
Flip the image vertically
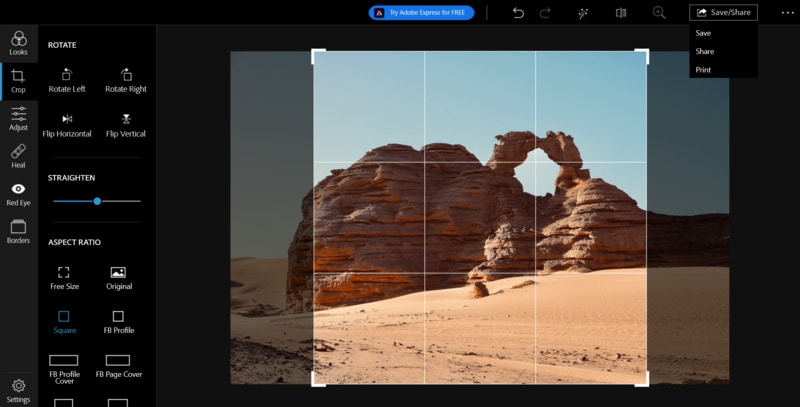pos(126,125)
